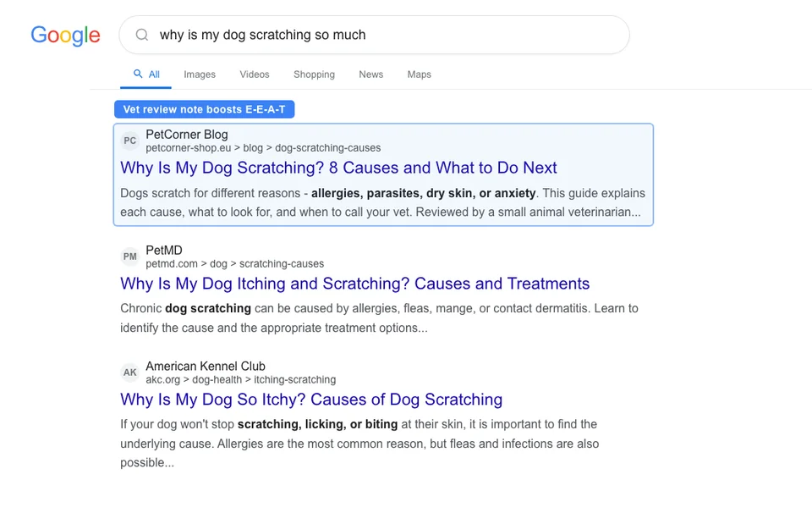812x524 pixels.
Task: Switch to the News tab
Action: coord(370,74)
